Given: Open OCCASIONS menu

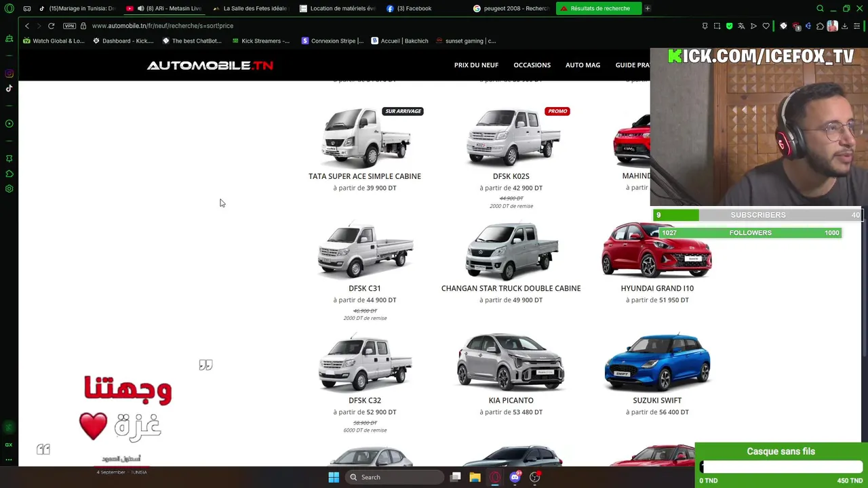Looking at the screenshot, I should (532, 65).
